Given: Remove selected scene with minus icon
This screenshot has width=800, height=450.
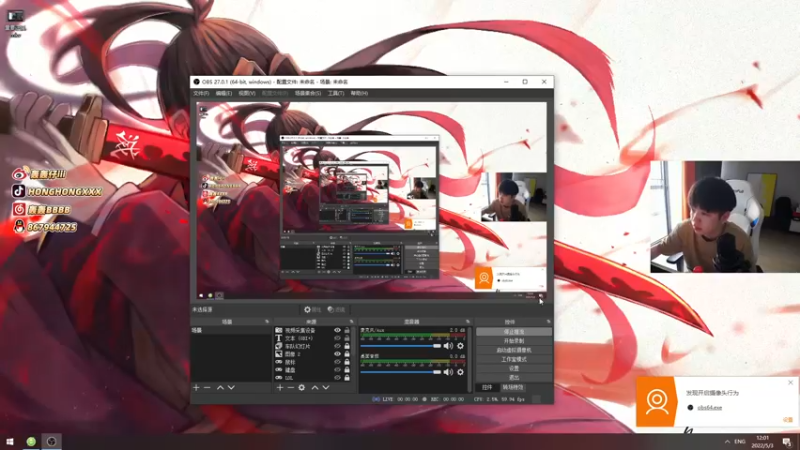Looking at the screenshot, I should pos(207,388).
